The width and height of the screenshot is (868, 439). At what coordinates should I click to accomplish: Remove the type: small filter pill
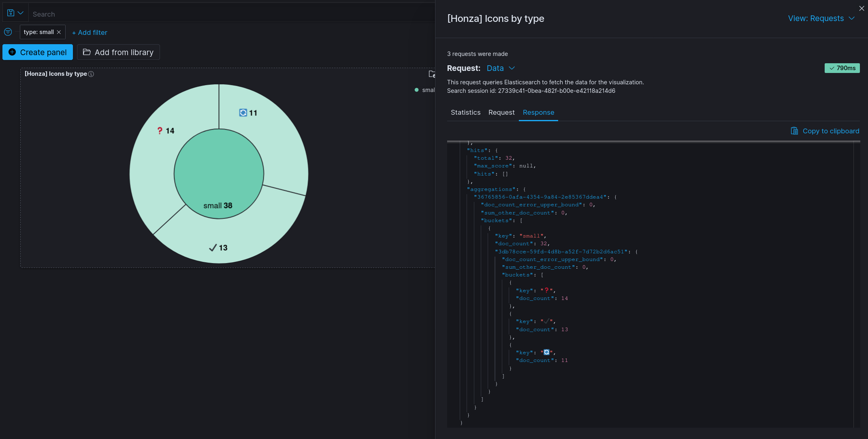coord(59,32)
